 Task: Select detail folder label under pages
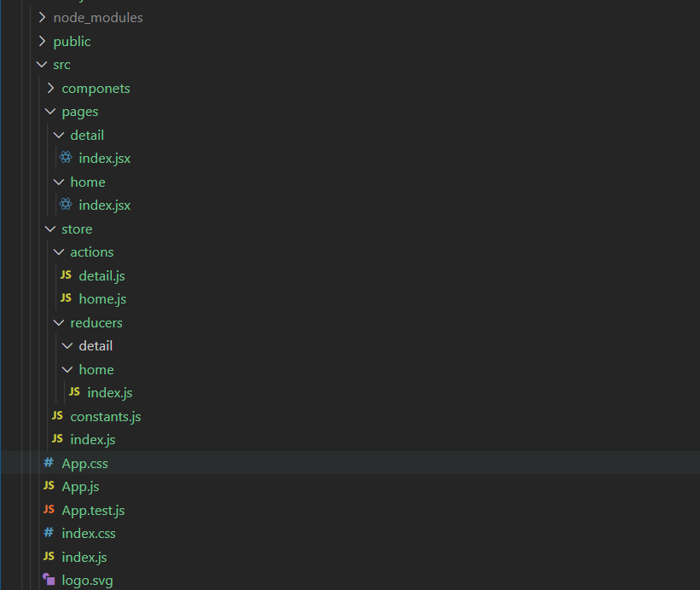(x=87, y=136)
